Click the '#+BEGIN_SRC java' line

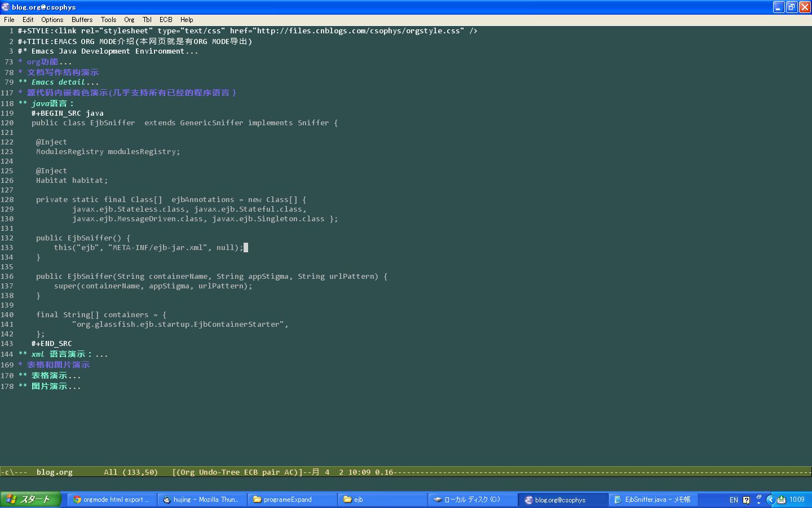click(67, 113)
